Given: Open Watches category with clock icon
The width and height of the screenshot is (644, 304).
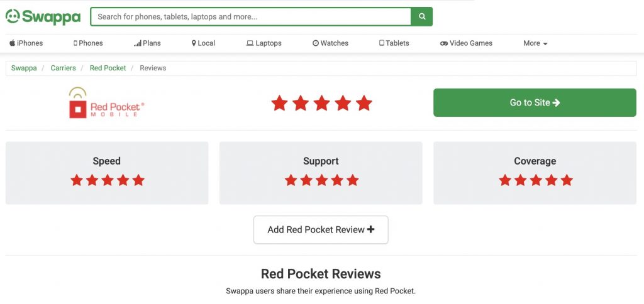Looking at the screenshot, I should pos(330,43).
